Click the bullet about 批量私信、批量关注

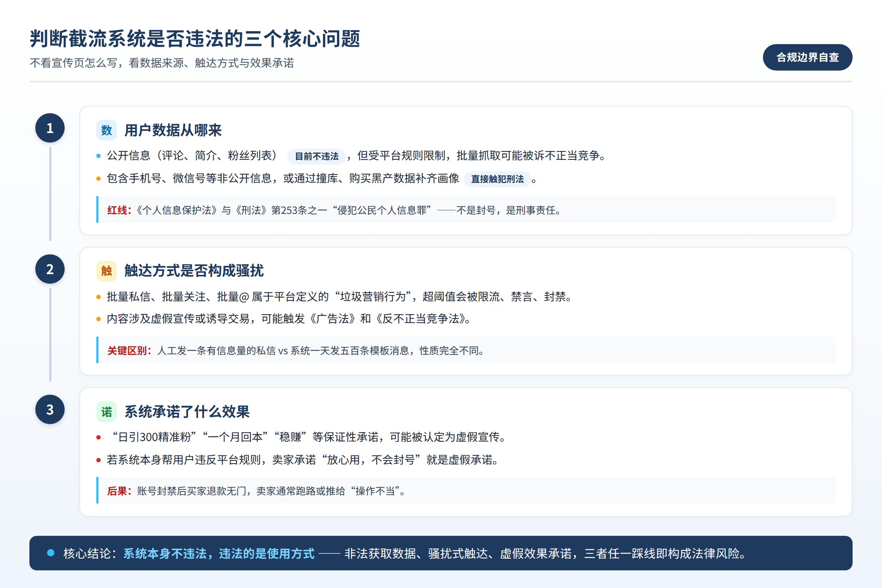pyautogui.click(x=334, y=297)
